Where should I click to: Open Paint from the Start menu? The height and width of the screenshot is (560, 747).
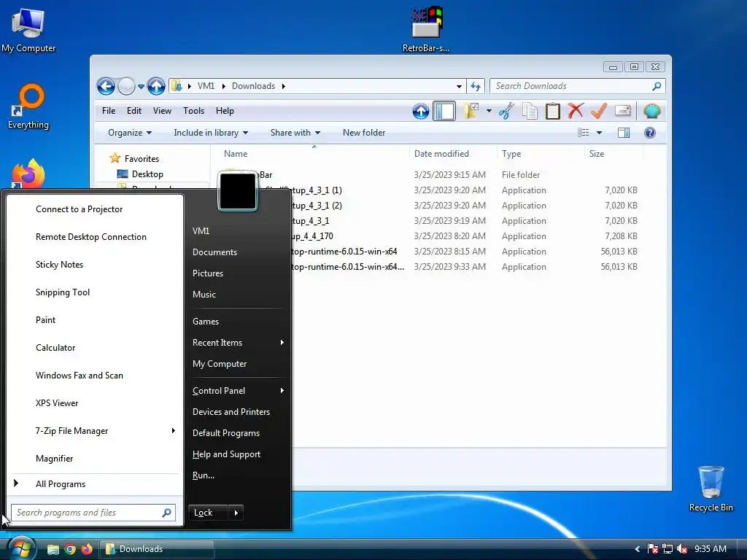(94, 320)
